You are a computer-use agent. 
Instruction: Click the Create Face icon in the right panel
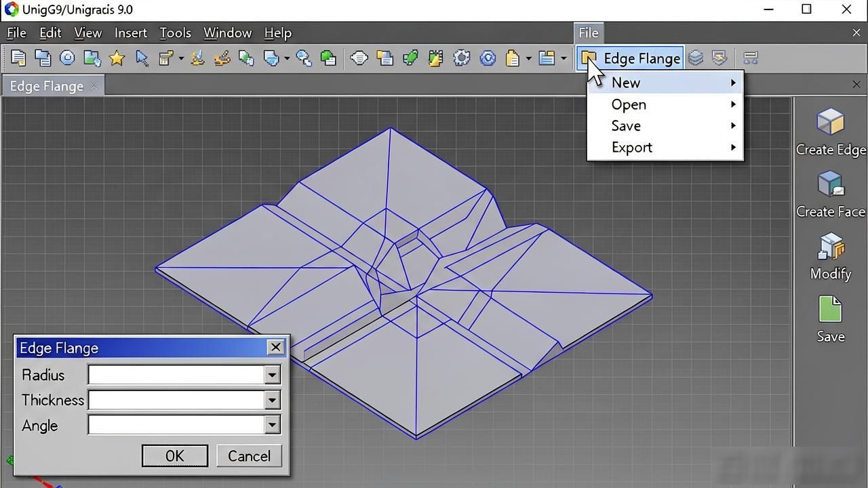(830, 184)
